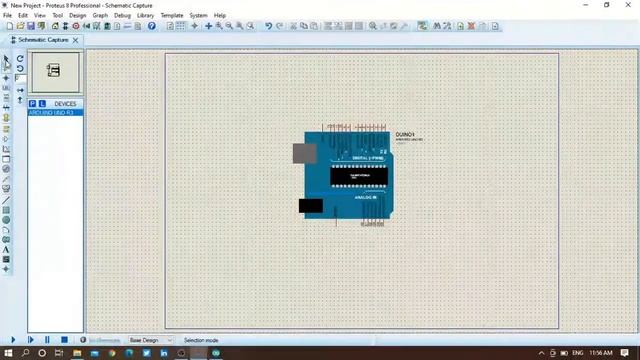This screenshot has width=640, height=360.
Task: Open File Explorer from taskbar
Action: pyautogui.click(x=77, y=353)
